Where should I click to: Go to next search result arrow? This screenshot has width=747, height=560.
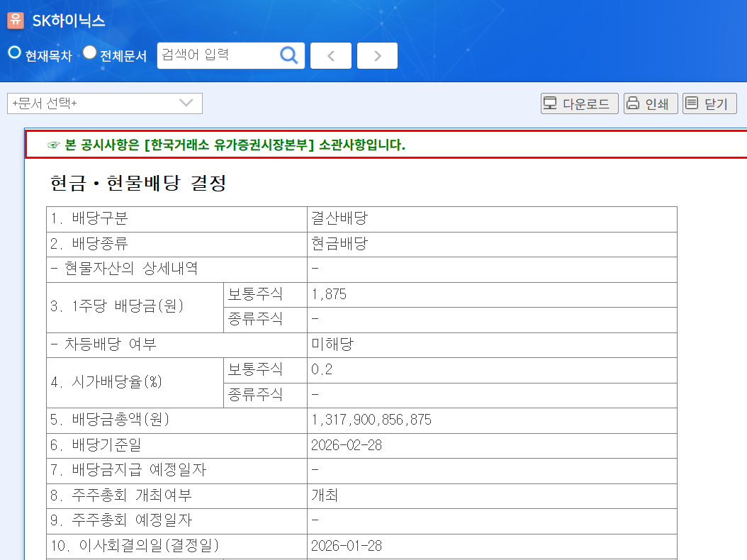click(x=377, y=56)
